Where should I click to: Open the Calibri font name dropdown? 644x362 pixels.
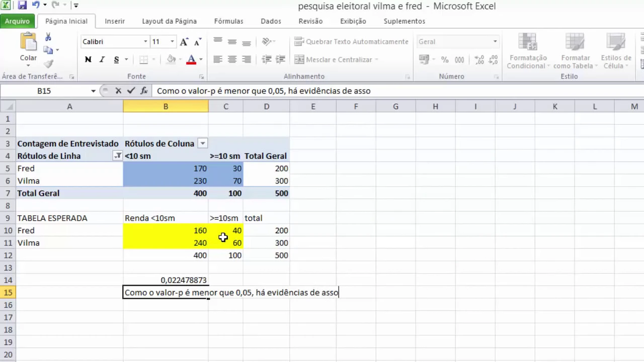click(x=145, y=42)
